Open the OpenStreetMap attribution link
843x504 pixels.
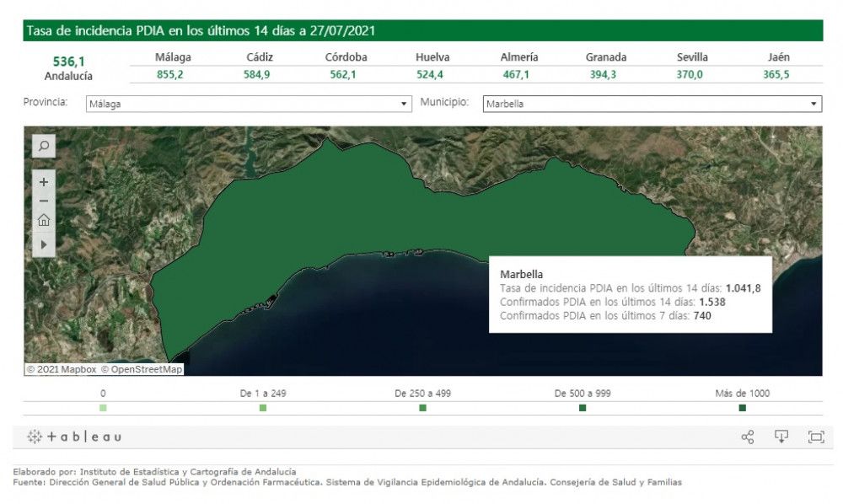pos(142,369)
